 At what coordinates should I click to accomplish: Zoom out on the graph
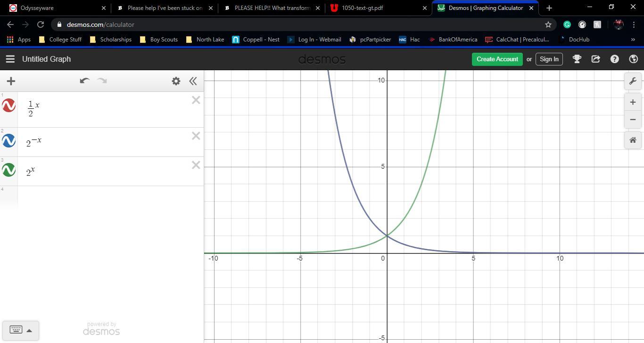pyautogui.click(x=633, y=120)
